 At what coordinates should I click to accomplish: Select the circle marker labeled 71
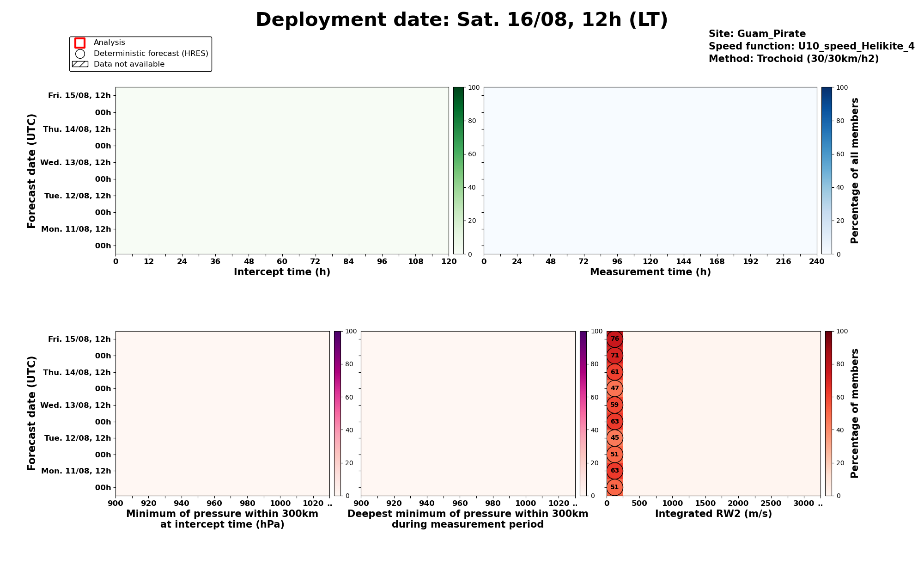click(614, 356)
